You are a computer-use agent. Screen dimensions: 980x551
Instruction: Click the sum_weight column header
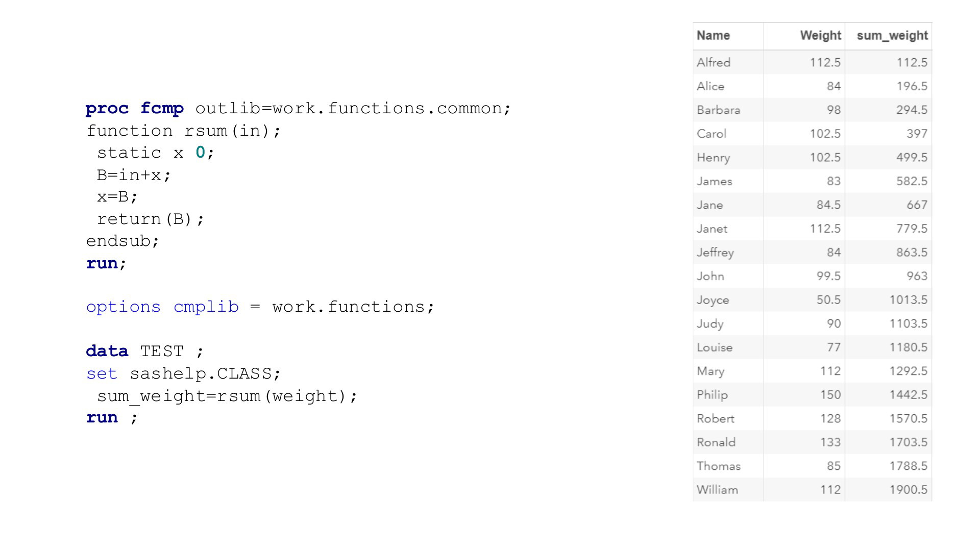892,36
